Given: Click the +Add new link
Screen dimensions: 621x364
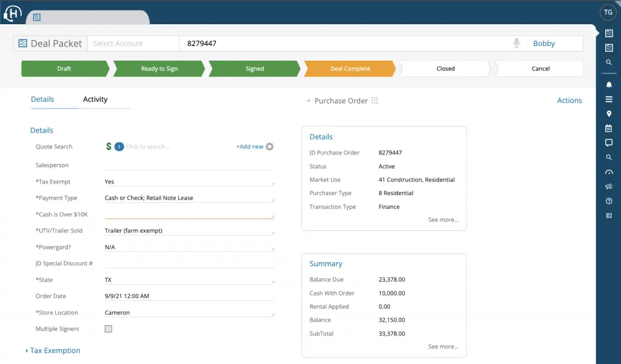Looking at the screenshot, I should coord(249,147).
